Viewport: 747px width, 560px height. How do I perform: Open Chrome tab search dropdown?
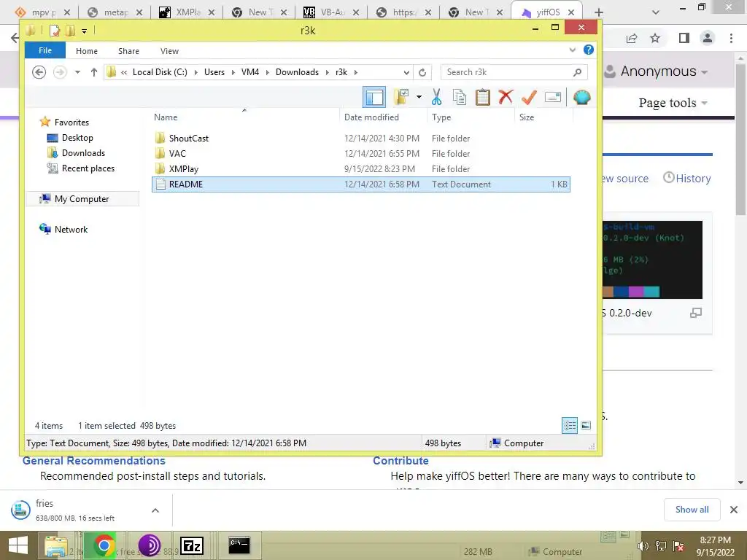[656, 12]
